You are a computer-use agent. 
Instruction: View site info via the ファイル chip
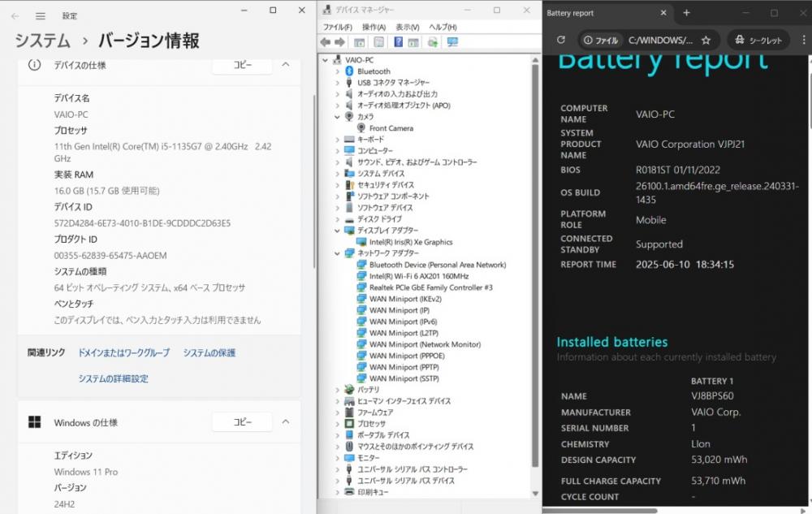click(x=601, y=41)
